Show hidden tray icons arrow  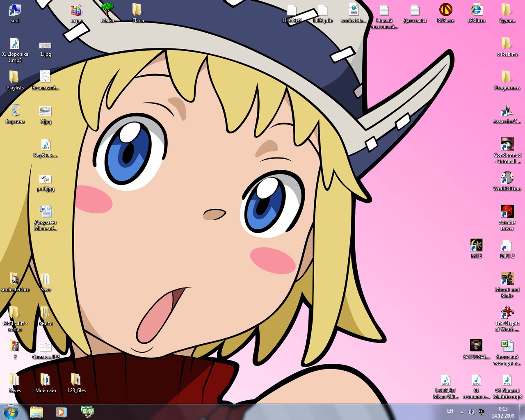pyautogui.click(x=461, y=412)
